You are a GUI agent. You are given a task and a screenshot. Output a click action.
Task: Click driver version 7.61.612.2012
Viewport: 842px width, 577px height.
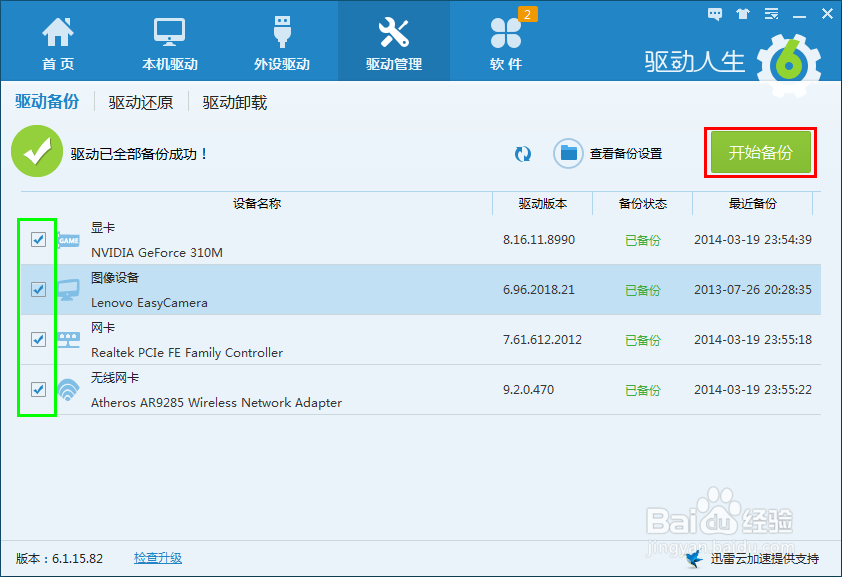click(x=542, y=340)
